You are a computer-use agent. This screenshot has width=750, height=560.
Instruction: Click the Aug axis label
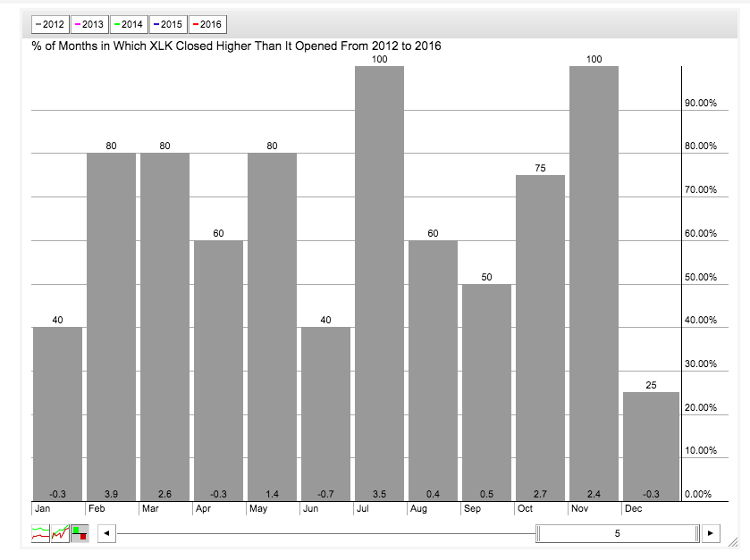(x=418, y=508)
